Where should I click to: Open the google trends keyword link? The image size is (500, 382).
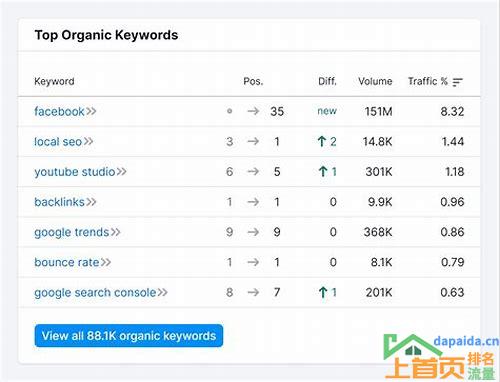point(72,232)
